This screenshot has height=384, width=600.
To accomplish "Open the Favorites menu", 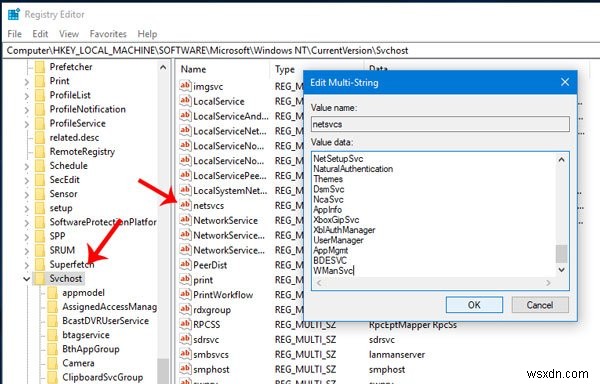I will tap(108, 34).
